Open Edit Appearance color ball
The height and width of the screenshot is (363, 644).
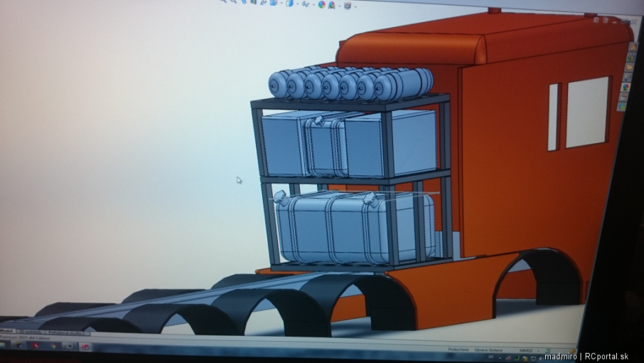point(321,4)
